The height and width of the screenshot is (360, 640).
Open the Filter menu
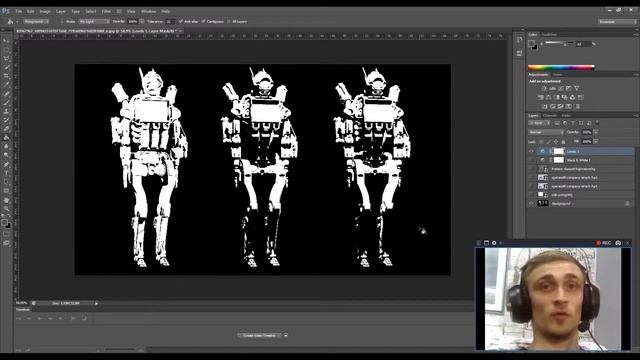(106, 11)
